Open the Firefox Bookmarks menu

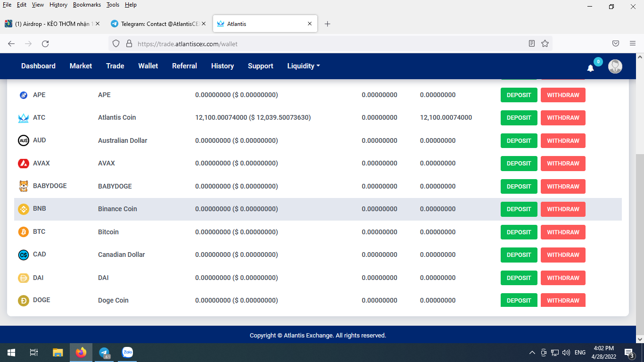[87, 5]
